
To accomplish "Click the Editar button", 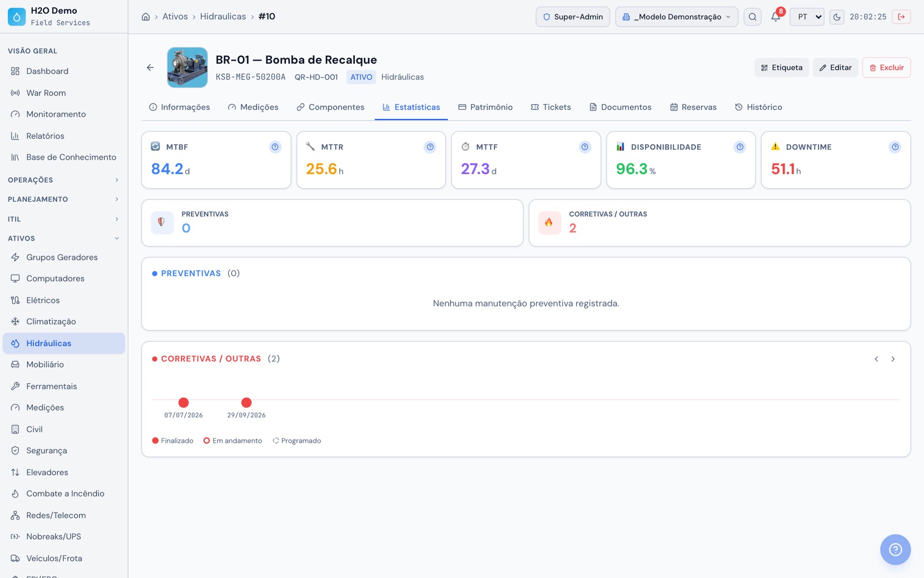I will [835, 68].
